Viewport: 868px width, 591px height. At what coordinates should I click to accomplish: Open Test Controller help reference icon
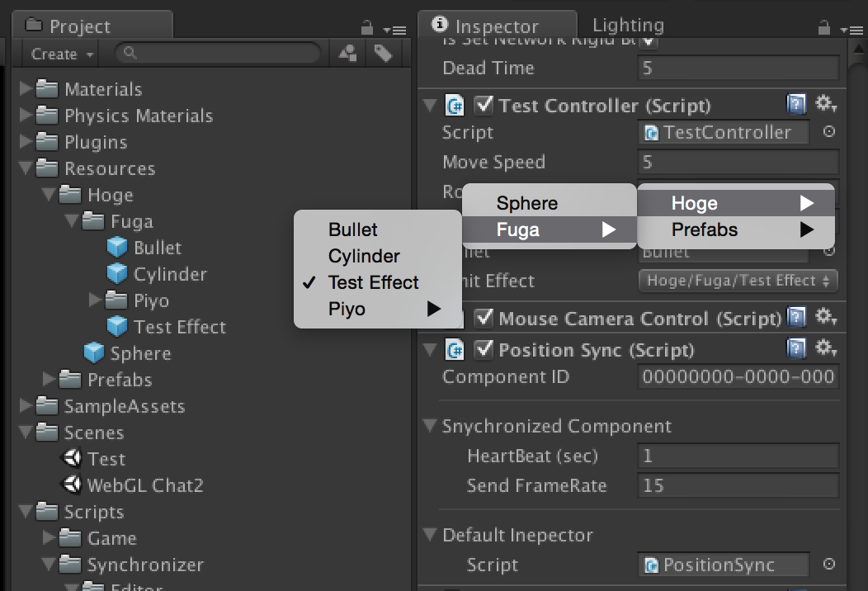[x=796, y=103]
